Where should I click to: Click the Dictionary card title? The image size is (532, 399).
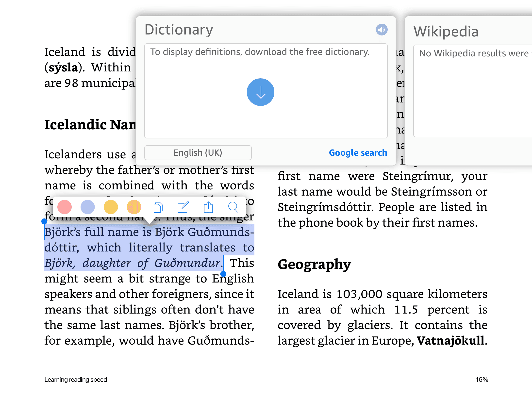[179, 30]
